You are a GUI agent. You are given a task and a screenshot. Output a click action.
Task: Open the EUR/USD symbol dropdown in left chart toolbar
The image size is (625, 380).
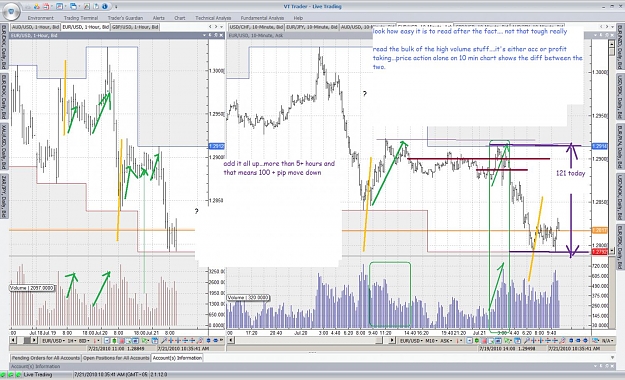click(x=53, y=341)
